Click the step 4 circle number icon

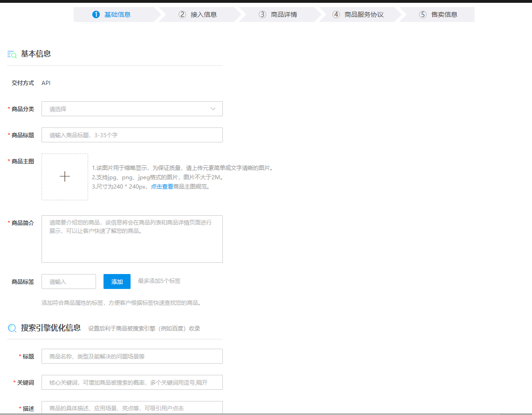tap(336, 14)
